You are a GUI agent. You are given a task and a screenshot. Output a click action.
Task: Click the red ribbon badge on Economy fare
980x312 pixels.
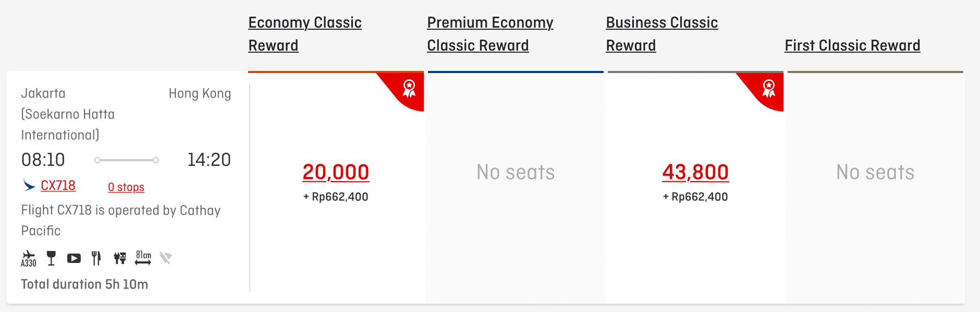coord(409,88)
